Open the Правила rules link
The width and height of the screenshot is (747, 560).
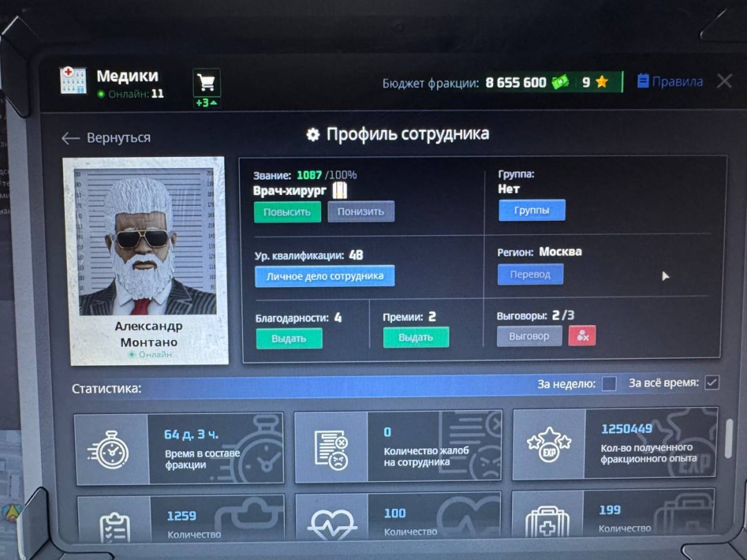670,82
